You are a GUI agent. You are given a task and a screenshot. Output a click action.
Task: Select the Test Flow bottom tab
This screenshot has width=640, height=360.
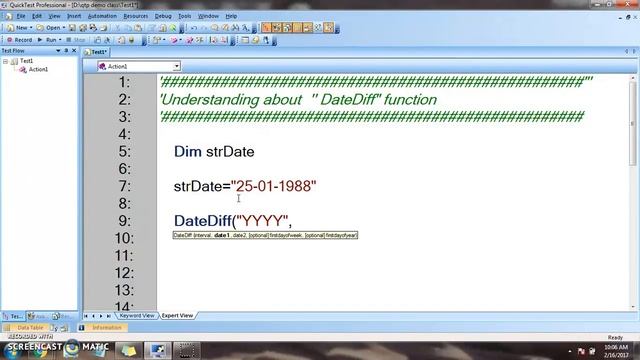pyautogui.click(x=12, y=316)
